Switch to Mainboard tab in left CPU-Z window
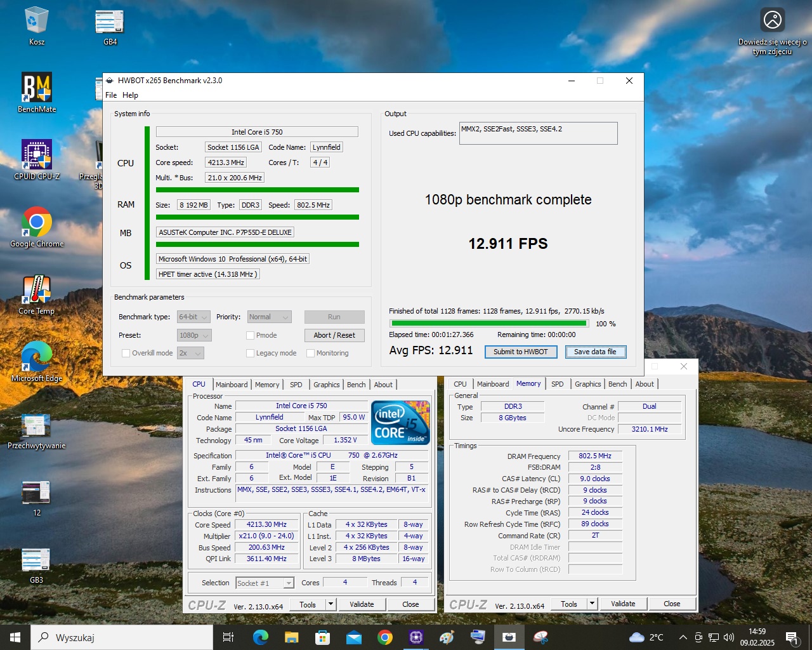This screenshot has width=812, height=650. point(232,385)
